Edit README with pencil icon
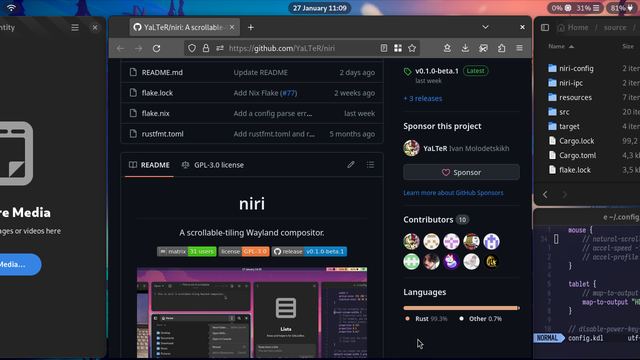The image size is (640, 360). point(351,164)
